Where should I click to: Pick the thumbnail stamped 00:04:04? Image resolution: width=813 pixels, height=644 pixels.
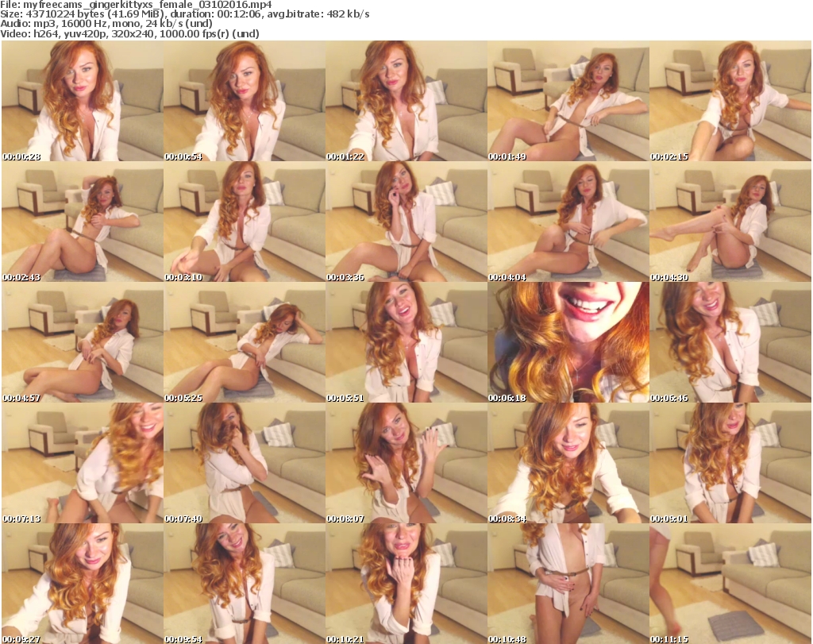pyautogui.click(x=568, y=222)
